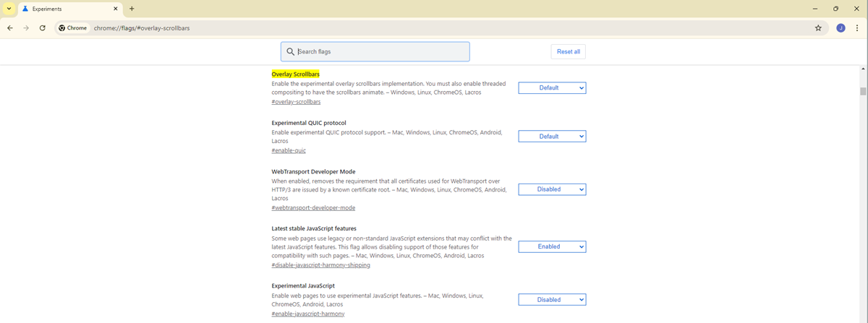Open Experimental QUIC protocol dropdown
Image resolution: width=868 pixels, height=323 pixels.
(x=552, y=137)
